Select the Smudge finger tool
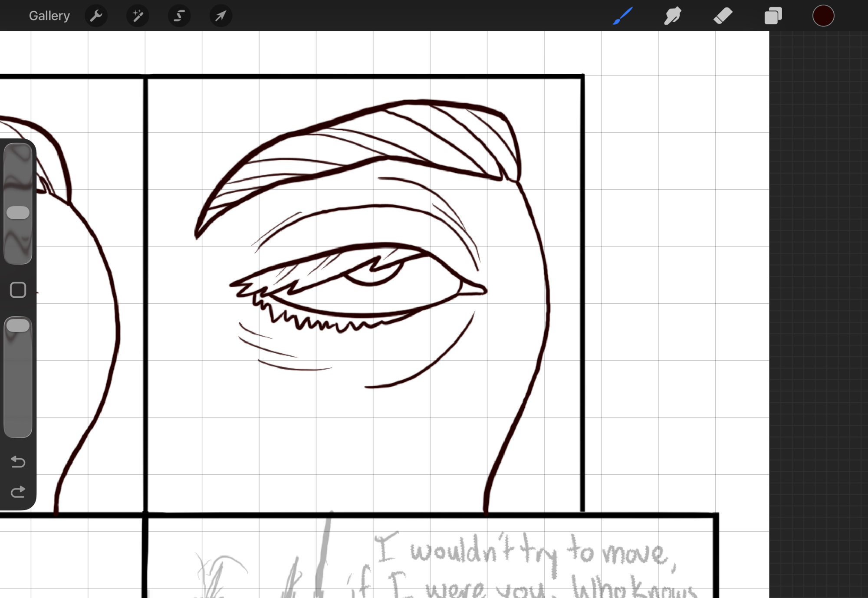868x598 pixels. click(x=672, y=16)
